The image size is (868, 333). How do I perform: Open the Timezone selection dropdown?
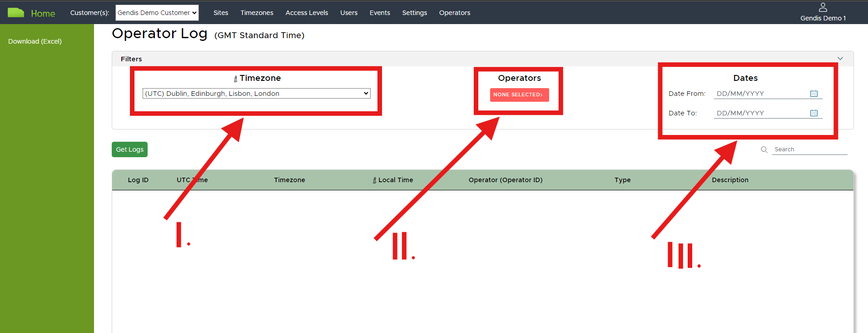256,94
